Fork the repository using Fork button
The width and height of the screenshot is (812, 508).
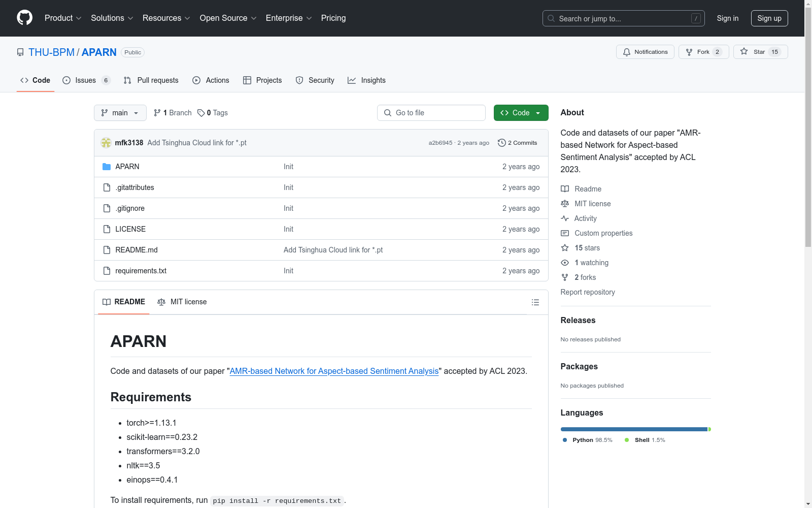coord(703,52)
